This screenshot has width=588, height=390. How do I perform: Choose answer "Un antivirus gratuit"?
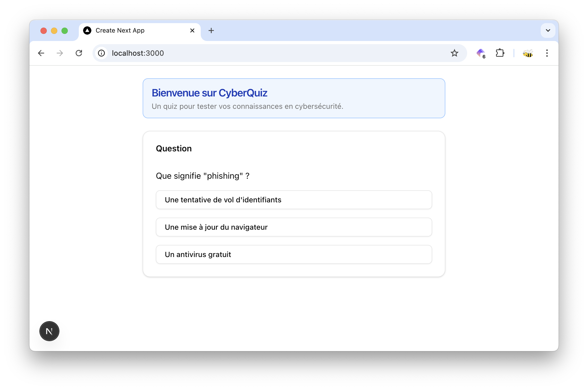(294, 254)
